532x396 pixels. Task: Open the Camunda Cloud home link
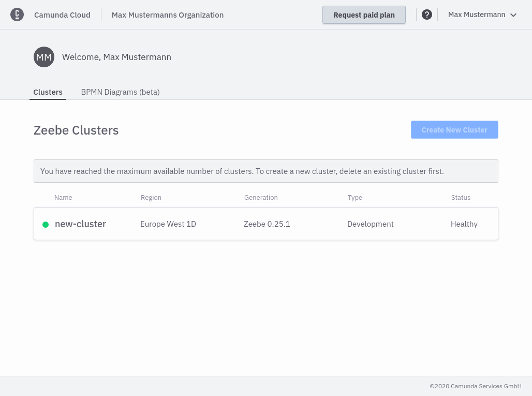point(62,15)
